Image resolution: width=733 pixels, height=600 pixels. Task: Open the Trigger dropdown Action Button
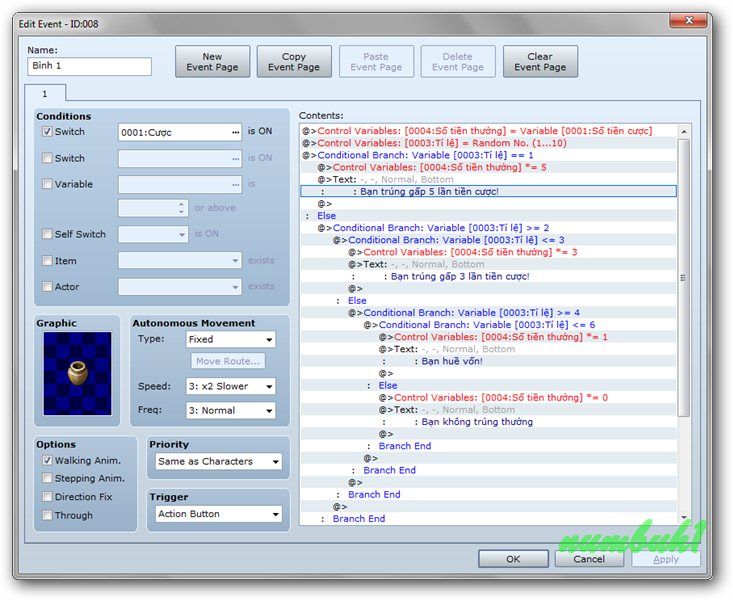pyautogui.click(x=218, y=514)
